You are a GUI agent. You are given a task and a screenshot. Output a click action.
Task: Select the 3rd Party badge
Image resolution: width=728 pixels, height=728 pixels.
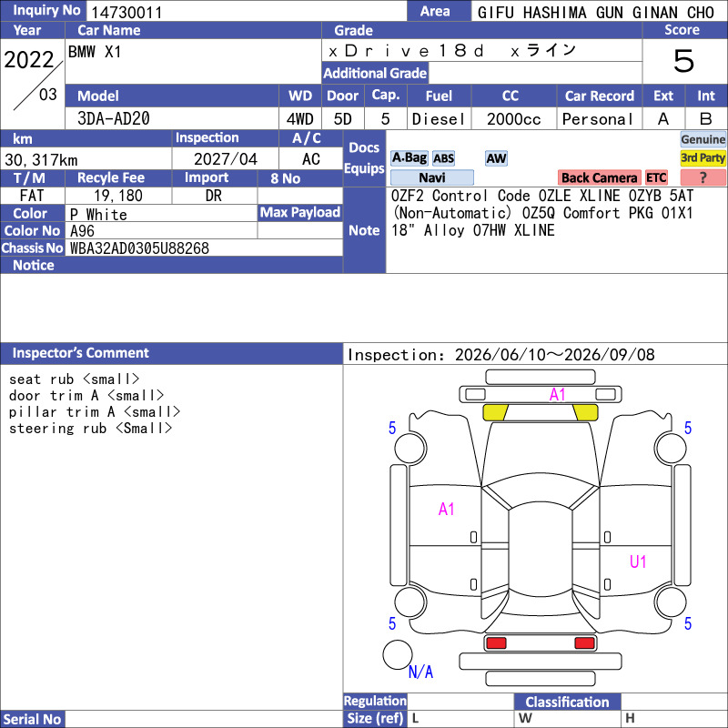tap(703, 157)
